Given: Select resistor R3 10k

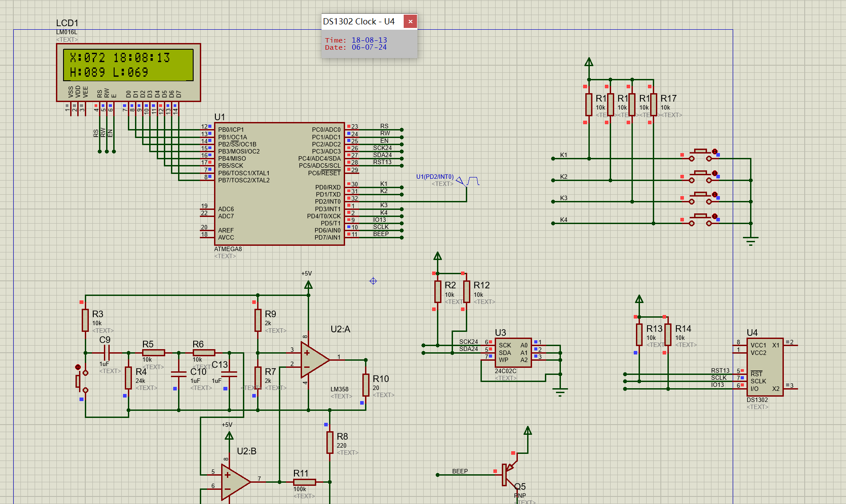Looking at the screenshot, I should tap(85, 320).
